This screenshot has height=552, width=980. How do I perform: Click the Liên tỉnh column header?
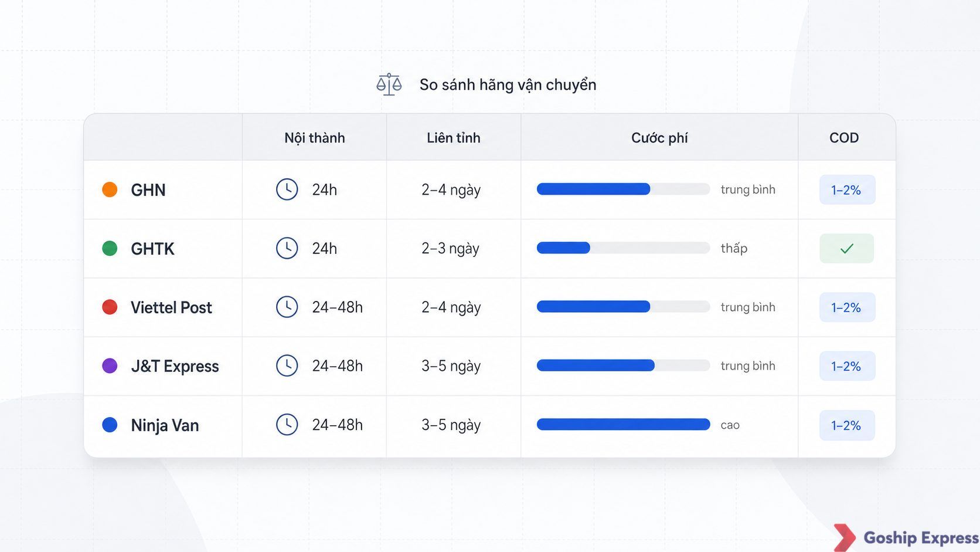click(454, 138)
